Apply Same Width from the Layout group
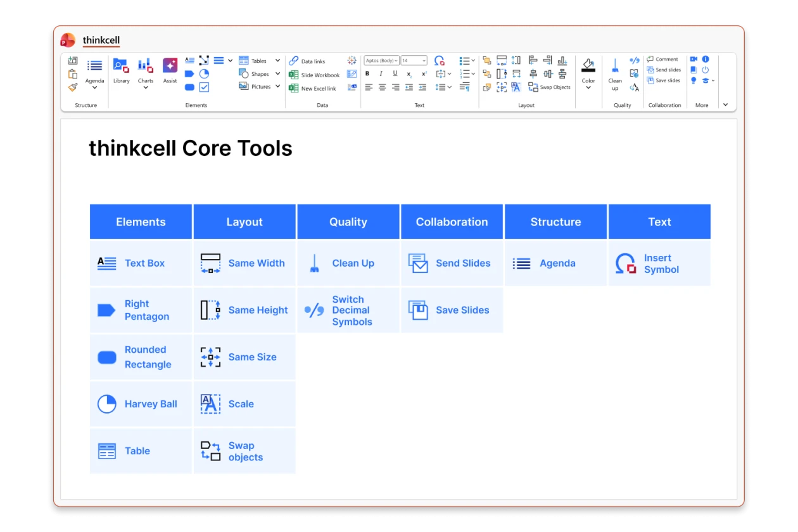798x532 pixels. click(x=502, y=60)
